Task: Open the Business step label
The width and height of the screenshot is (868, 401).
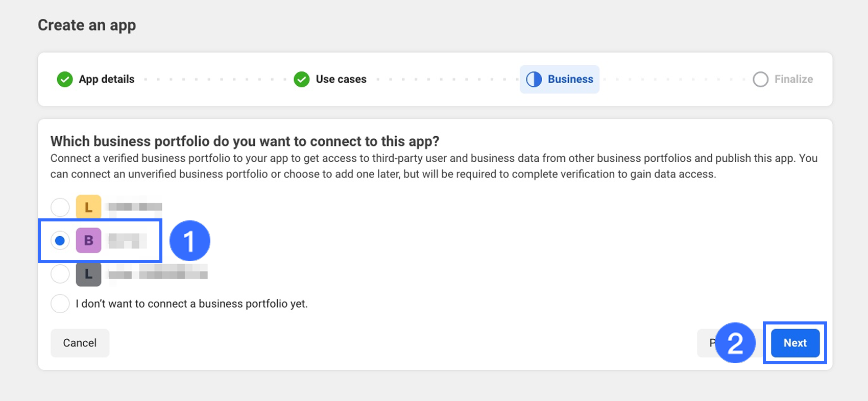Action: (x=570, y=79)
